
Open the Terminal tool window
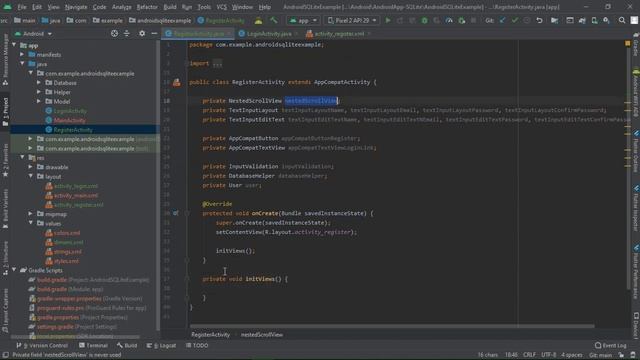click(x=93, y=345)
